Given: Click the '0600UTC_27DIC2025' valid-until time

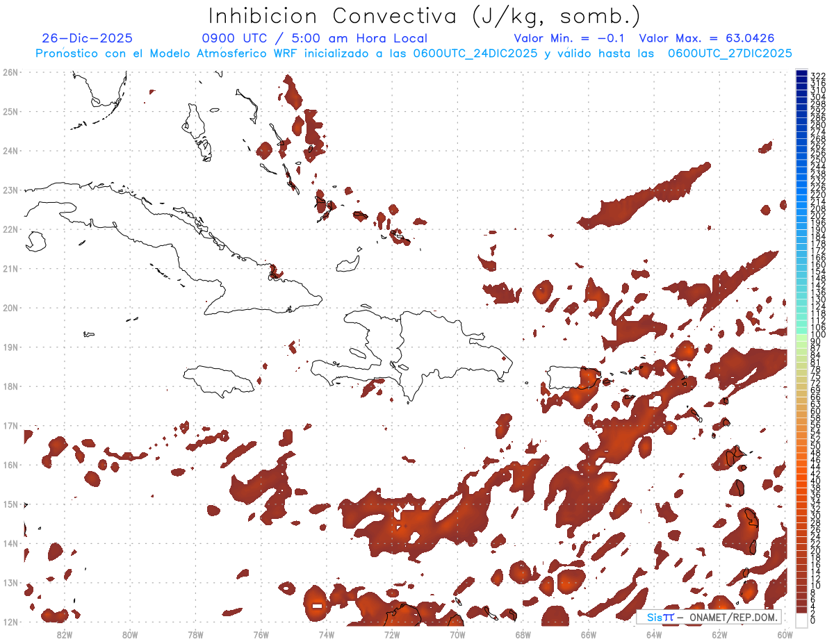Looking at the screenshot, I should 729,54.
